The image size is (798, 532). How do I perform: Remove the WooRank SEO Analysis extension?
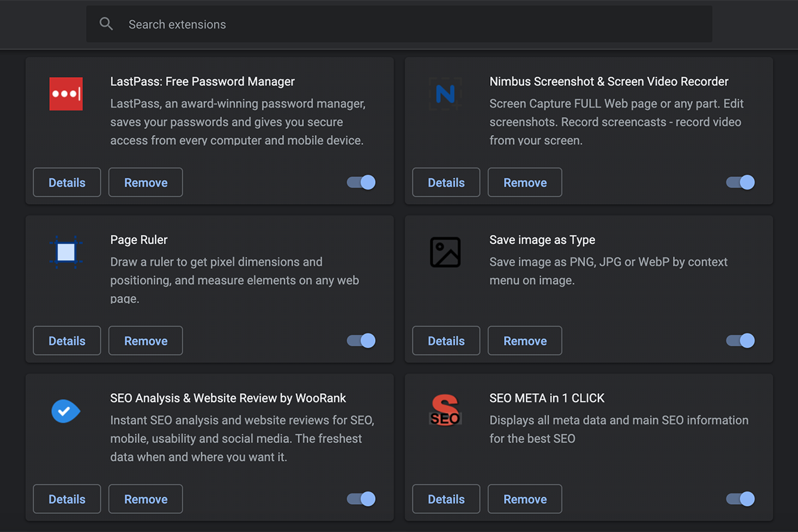tap(146, 499)
